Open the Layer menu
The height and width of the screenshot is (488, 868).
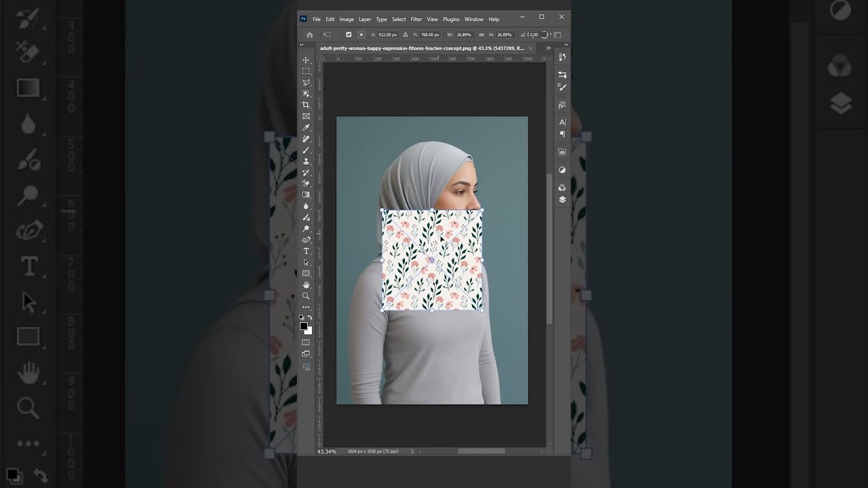pos(365,19)
